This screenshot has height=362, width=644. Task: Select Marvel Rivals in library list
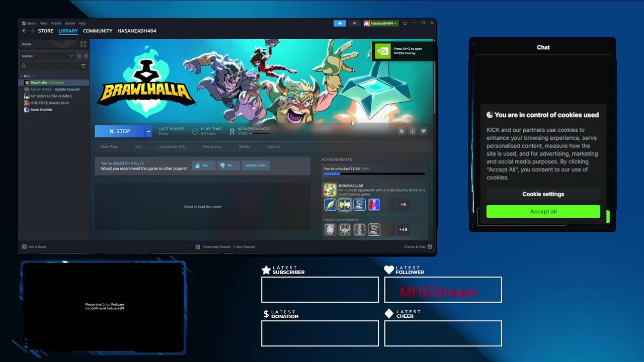[55, 89]
